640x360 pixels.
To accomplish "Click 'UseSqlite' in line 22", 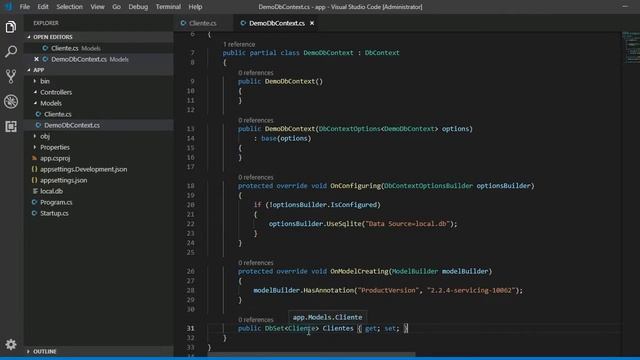I will click(345, 224).
